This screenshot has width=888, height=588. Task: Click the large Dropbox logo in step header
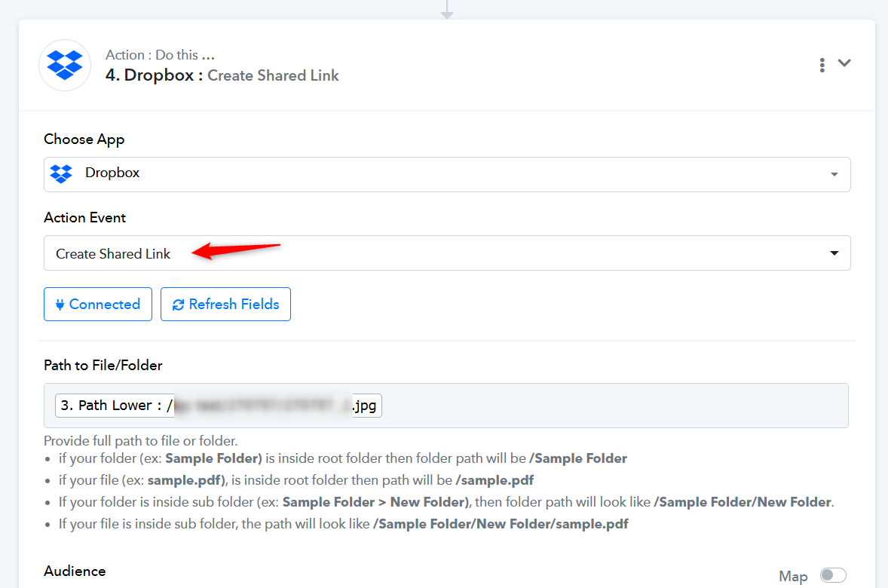[x=65, y=65]
